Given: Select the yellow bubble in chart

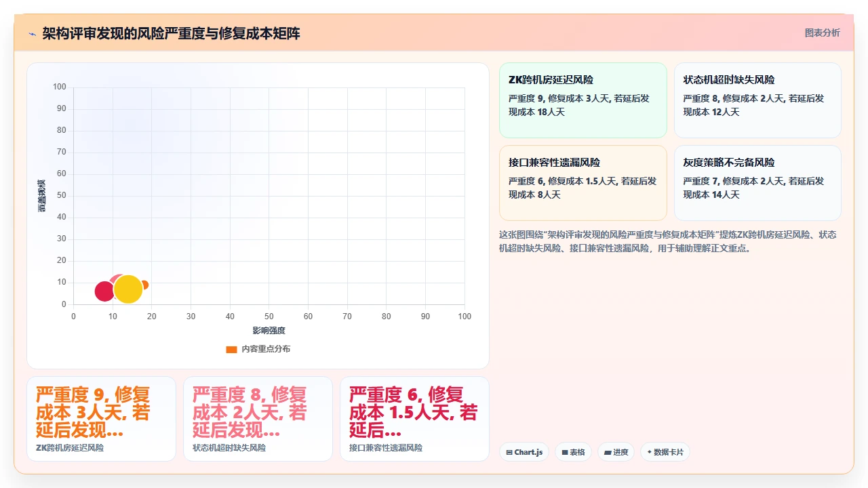Looking at the screenshot, I should [x=128, y=289].
